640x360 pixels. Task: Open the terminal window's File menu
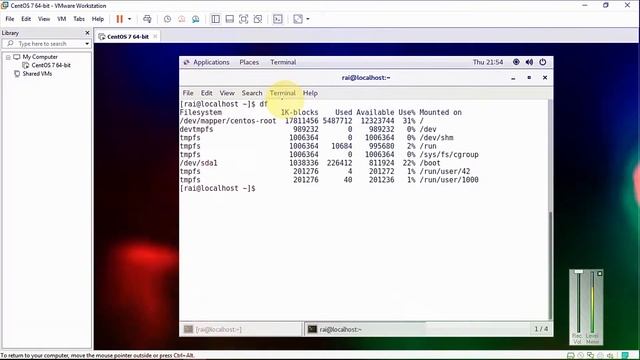coord(188,93)
